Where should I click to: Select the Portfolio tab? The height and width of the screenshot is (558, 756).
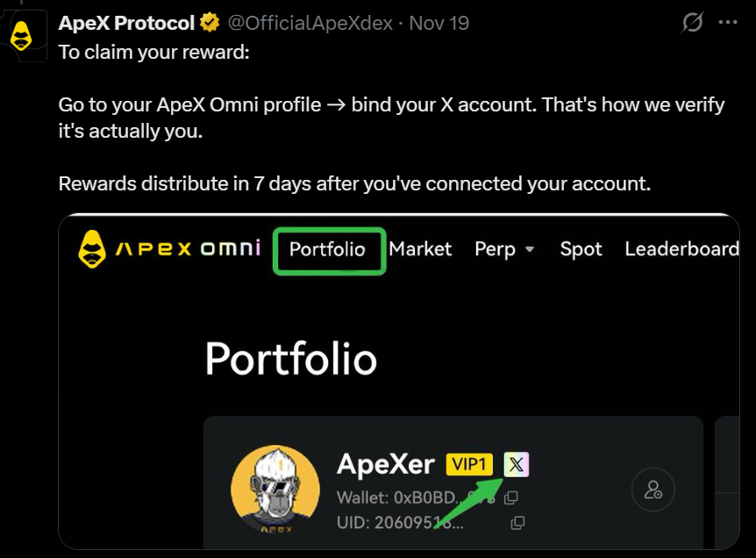[x=328, y=250]
